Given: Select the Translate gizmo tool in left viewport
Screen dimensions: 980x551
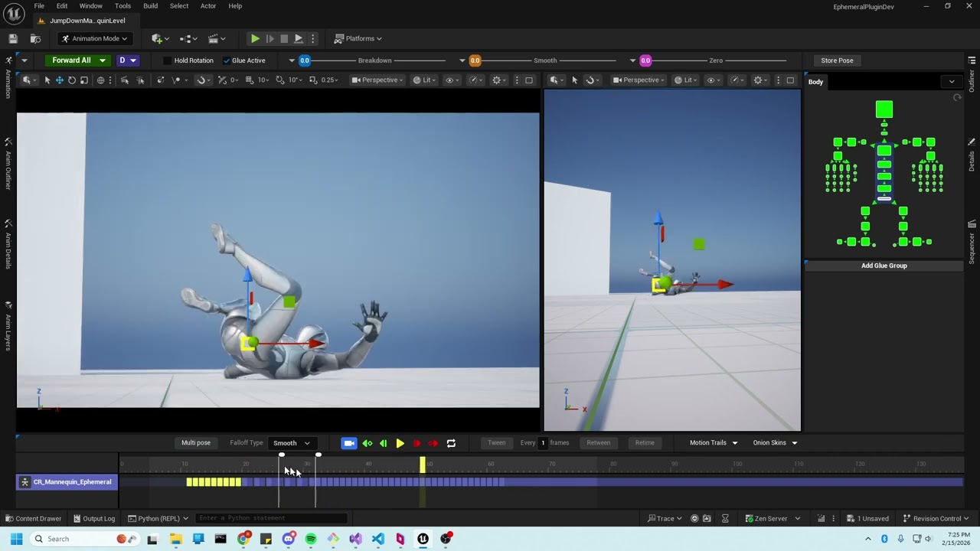Looking at the screenshot, I should click(59, 80).
